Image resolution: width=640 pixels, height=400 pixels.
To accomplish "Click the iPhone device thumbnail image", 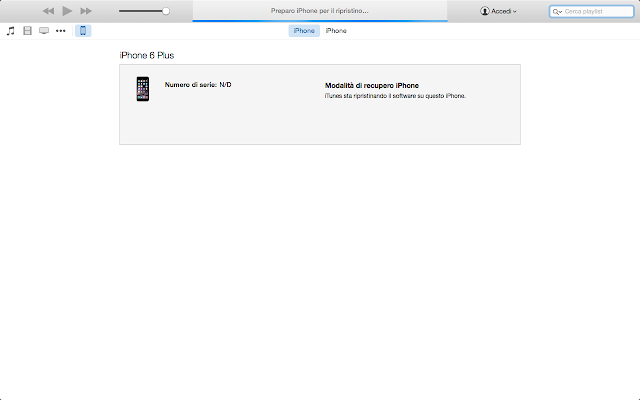I will 143,89.
